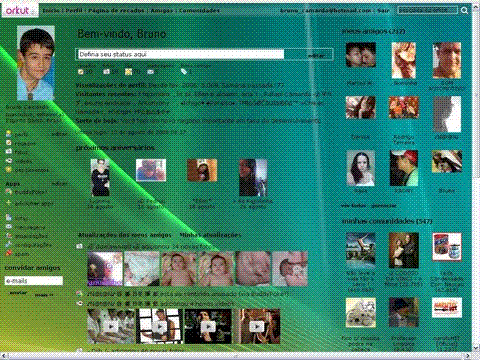Click the BuddyPoke app icon
This screenshot has height=360, width=480.
click(x=9, y=192)
